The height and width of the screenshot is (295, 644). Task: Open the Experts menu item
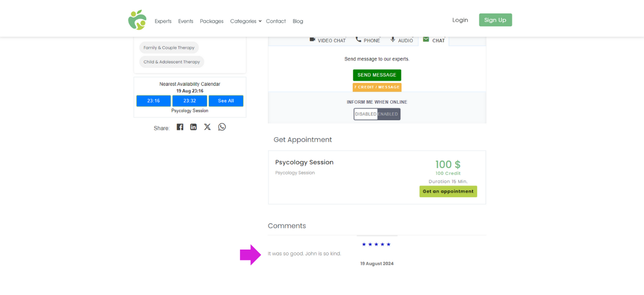163,21
